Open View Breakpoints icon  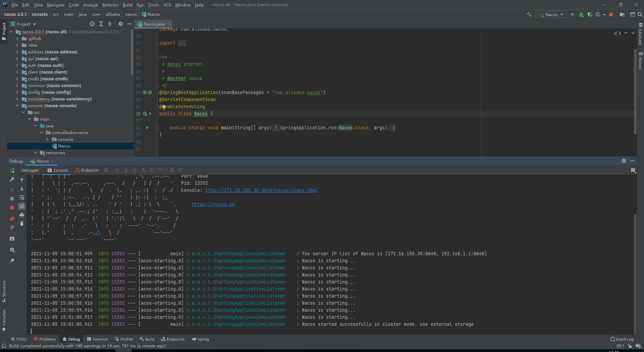tap(12, 219)
